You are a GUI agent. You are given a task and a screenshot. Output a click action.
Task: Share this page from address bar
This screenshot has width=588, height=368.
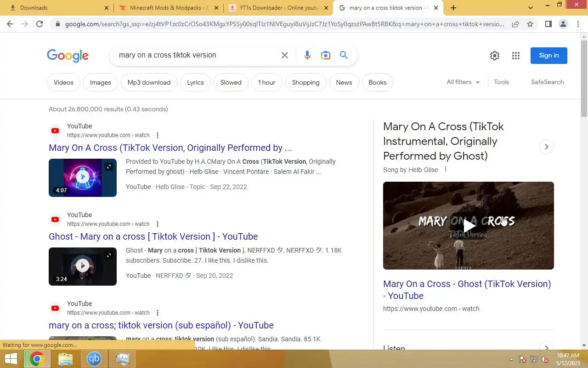(515, 24)
